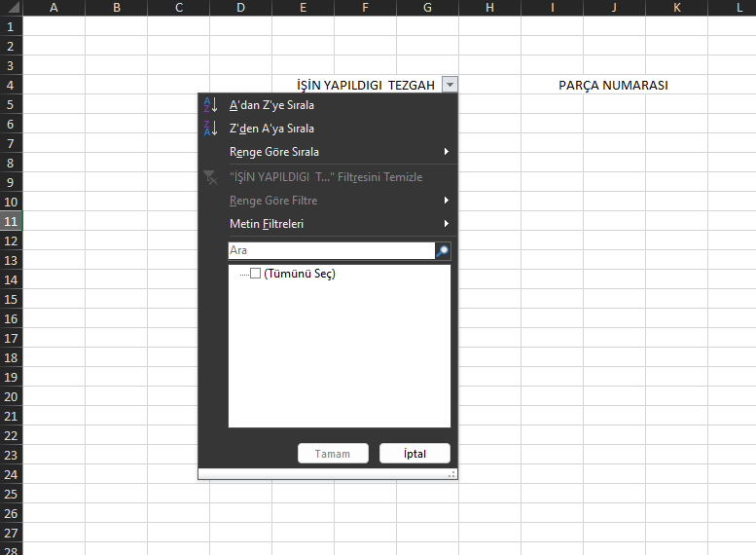756x555 pixels.
Task: Select highlighted row 11 header
Action: coord(11,221)
